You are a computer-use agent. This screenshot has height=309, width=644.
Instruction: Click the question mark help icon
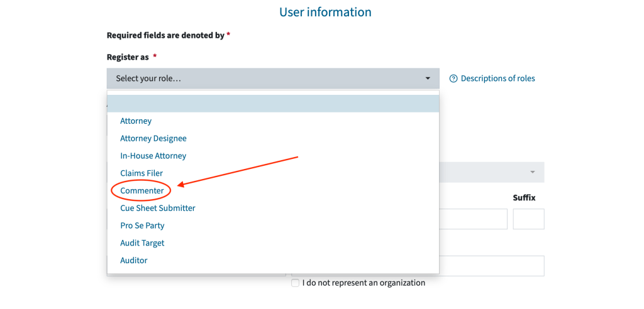coord(453,79)
